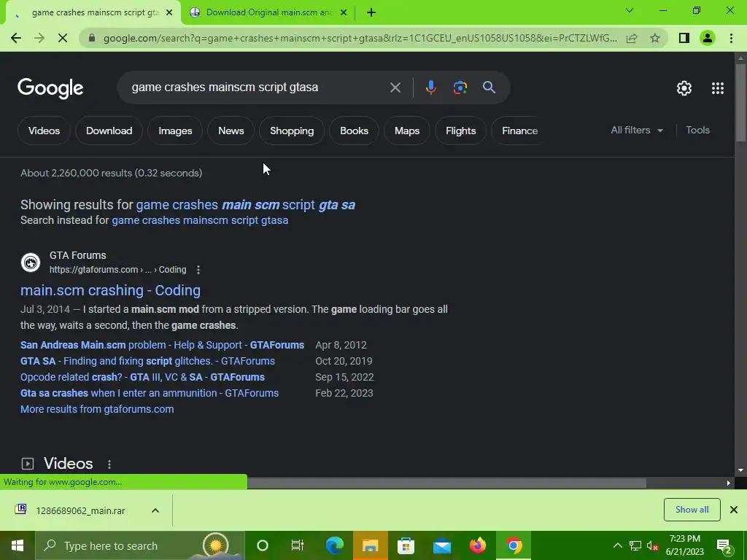Expand the All filters dropdown
The width and height of the screenshot is (747, 560).
pyautogui.click(x=637, y=130)
